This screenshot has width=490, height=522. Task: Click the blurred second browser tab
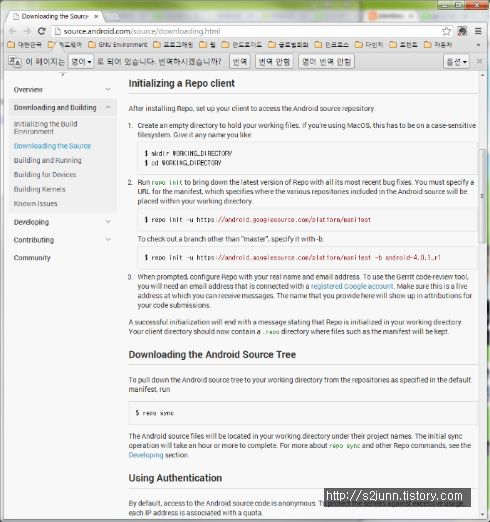click(x=392, y=16)
